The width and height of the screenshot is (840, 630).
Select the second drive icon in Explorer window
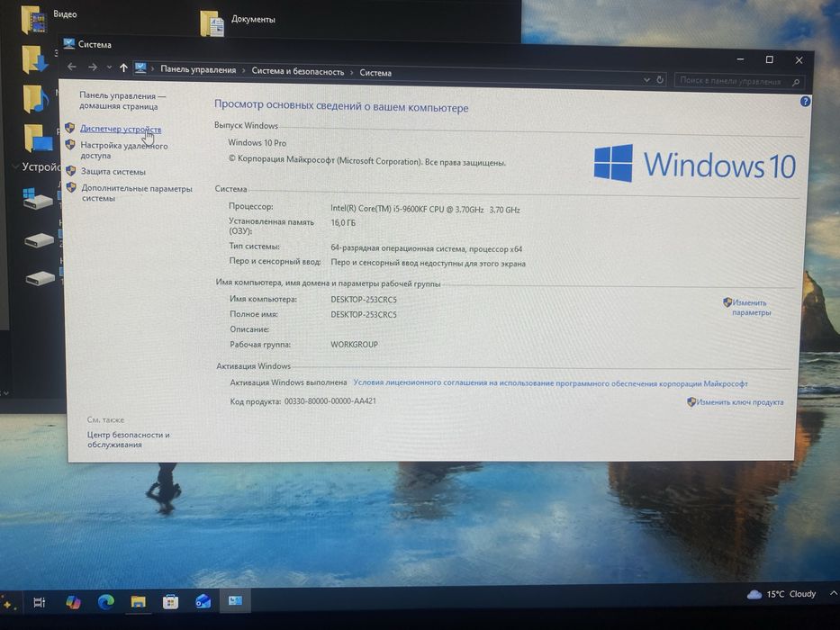[x=39, y=238]
